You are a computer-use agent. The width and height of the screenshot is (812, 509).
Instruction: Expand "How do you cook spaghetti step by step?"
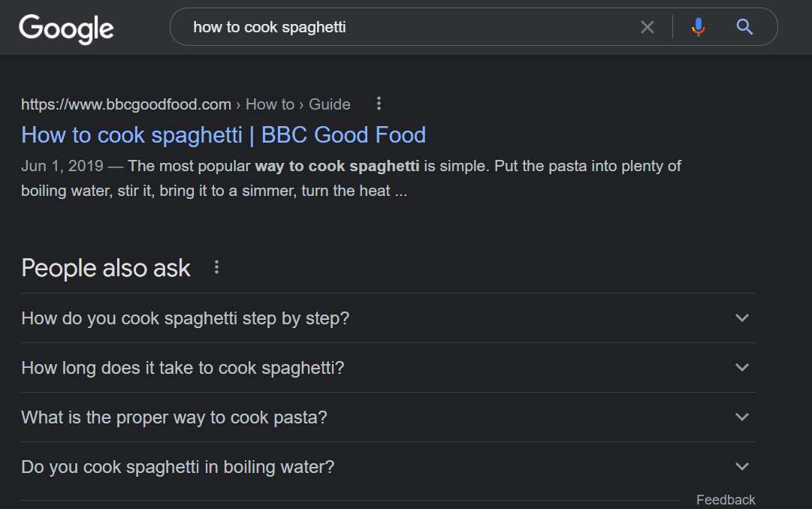[186, 318]
